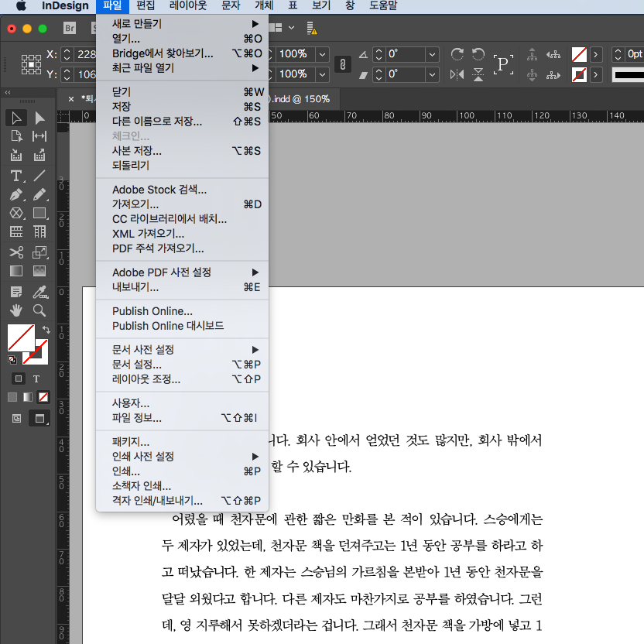This screenshot has height=644, width=644.
Task: Select the Scissors tool
Action: tap(16, 252)
